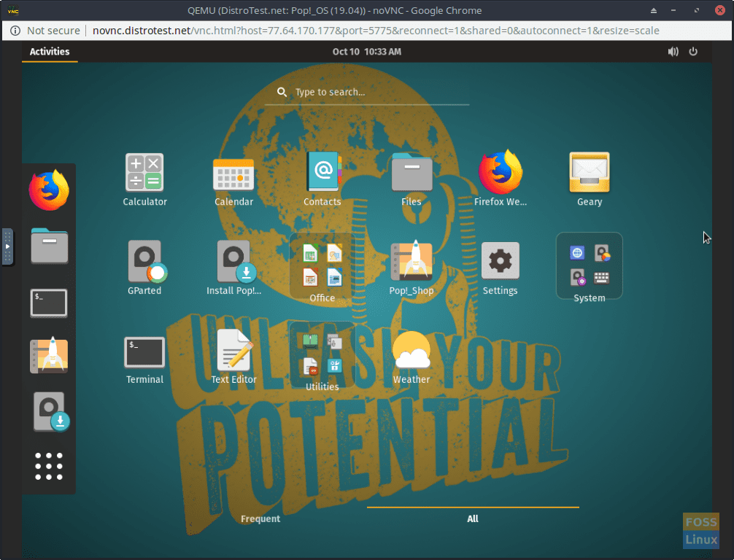Expand the noVNC control bar handle
The width and height of the screenshot is (734, 560).
coord(7,246)
